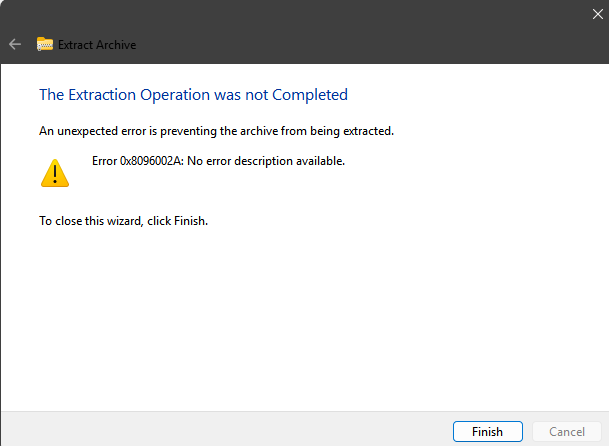609x446 pixels.
Task: Click the word "Error" before the error code
Action: 105,161
